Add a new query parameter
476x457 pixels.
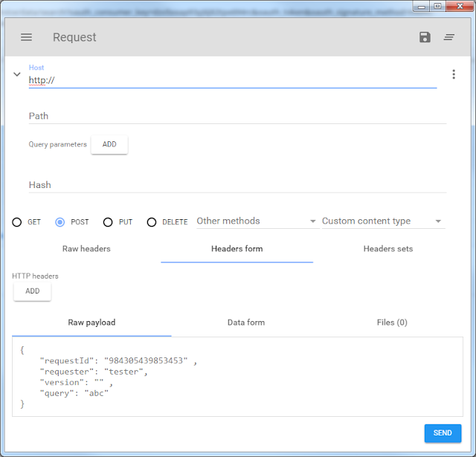pyautogui.click(x=109, y=145)
